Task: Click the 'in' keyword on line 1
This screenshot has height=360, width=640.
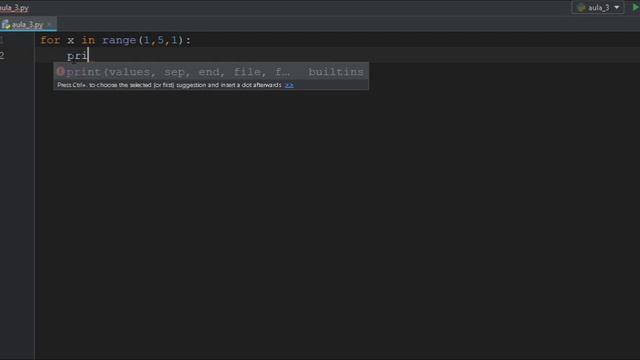Action: pos(88,40)
